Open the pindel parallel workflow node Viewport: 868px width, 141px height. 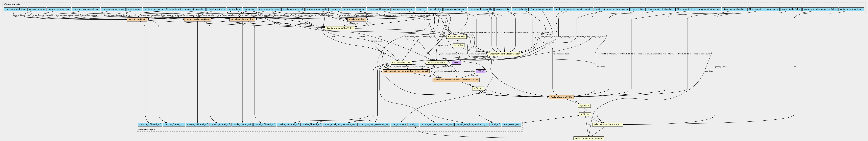[x=242, y=20]
